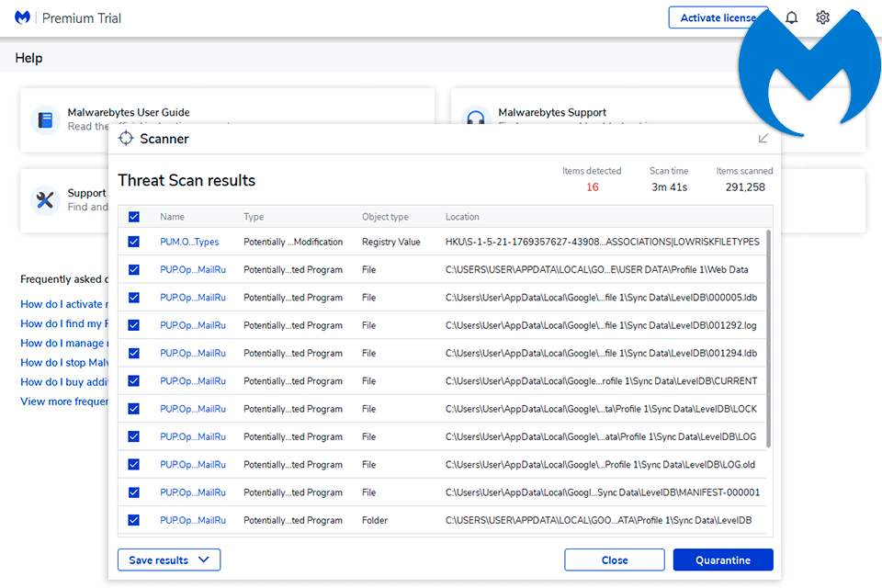Click the User Guide book icon

pos(45,119)
